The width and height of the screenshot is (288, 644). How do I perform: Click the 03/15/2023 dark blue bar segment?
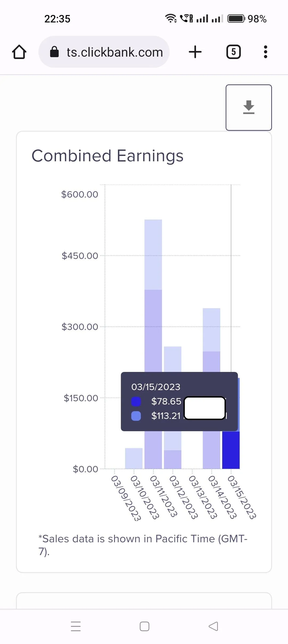point(231,450)
